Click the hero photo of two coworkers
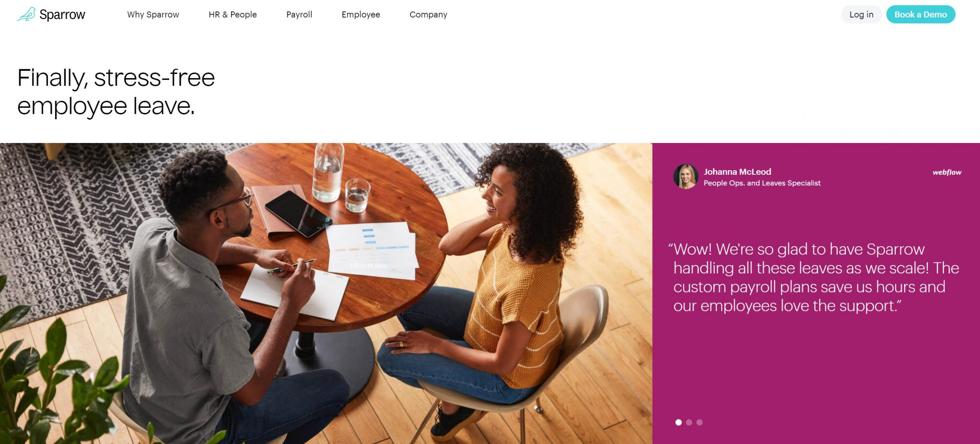Screen dimensions: 980x444 click(x=326, y=293)
